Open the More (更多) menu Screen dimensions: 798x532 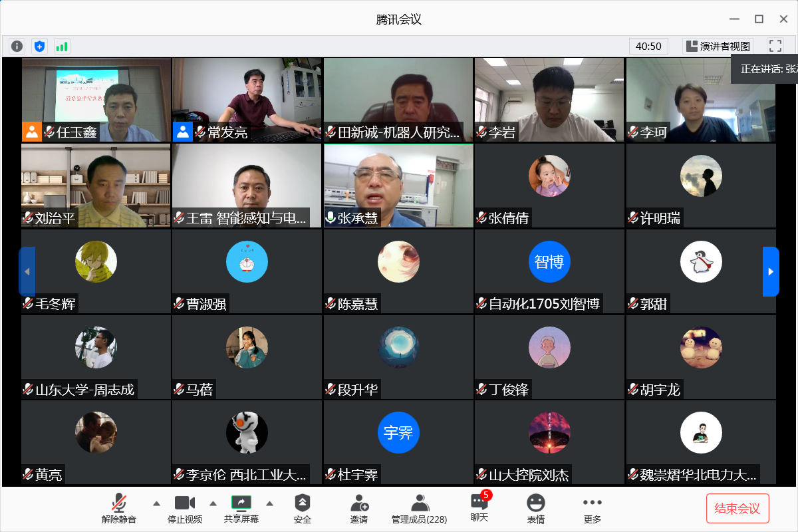(x=592, y=509)
